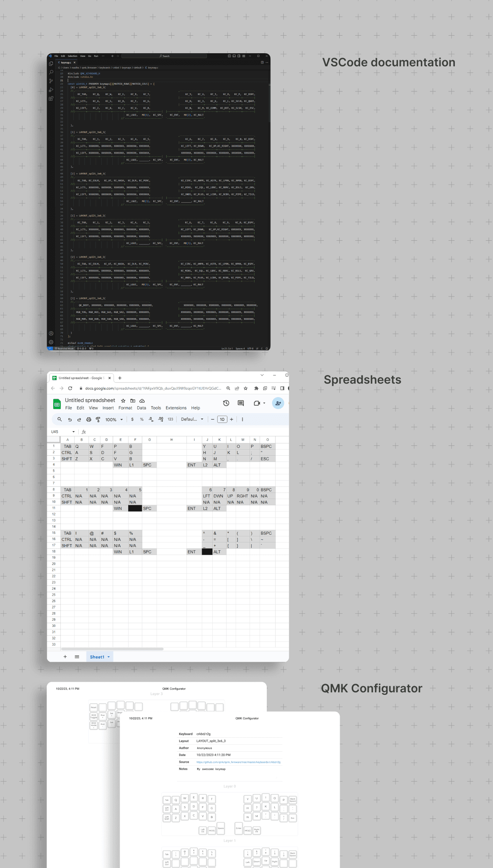
Task: Click the cloud document status icon
Action: (142, 401)
